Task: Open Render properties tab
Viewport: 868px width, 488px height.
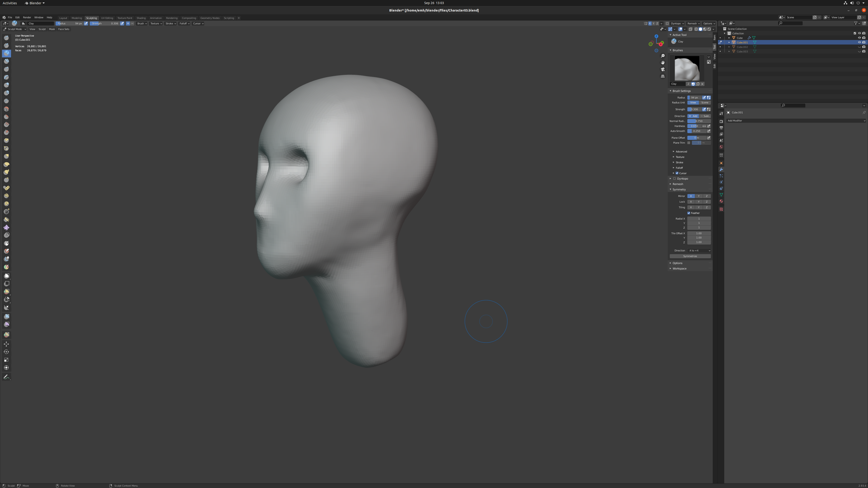Action: point(721,121)
